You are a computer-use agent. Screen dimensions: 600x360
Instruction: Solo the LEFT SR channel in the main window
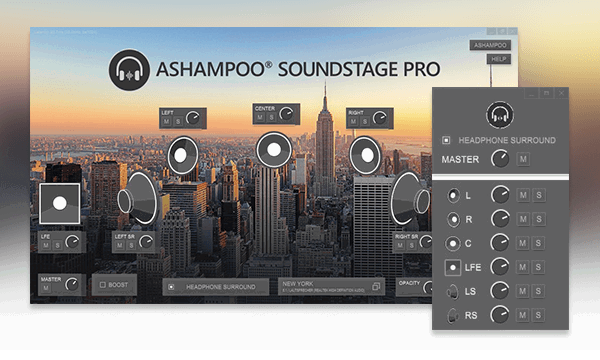tap(131, 245)
